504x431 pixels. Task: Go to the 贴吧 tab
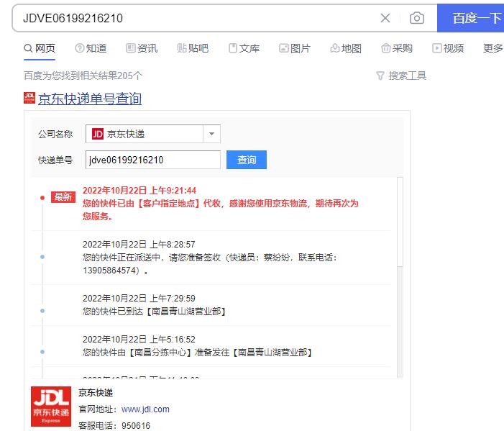[x=193, y=48]
